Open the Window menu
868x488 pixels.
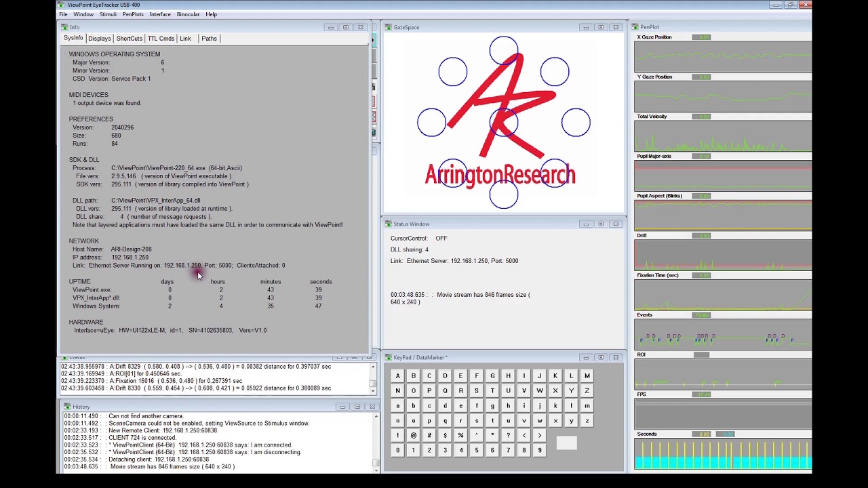[83, 14]
